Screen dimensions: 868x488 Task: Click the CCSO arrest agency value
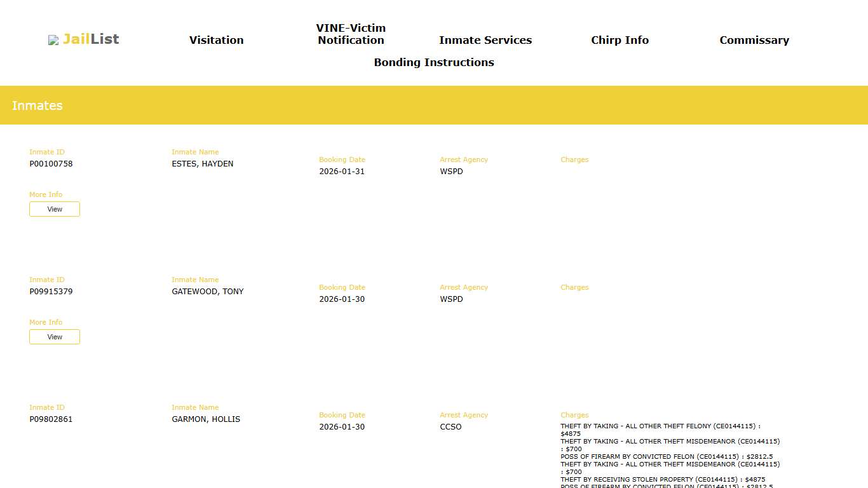pos(451,427)
